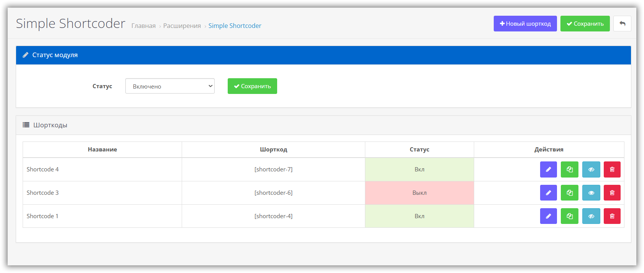Edit Shortcode 3 with pencil icon
The width and height of the screenshot is (644, 273).
click(548, 193)
